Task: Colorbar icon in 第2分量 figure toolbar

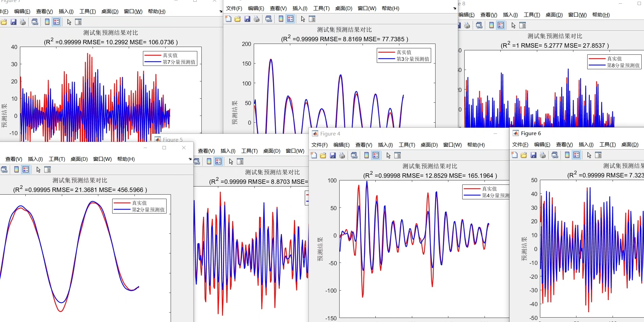Action: coord(16,170)
